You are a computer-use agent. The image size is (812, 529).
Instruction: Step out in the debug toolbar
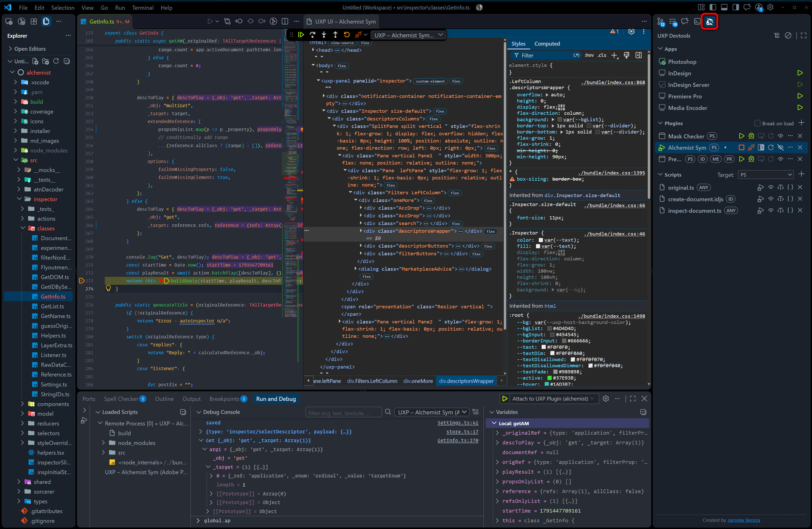(x=335, y=35)
